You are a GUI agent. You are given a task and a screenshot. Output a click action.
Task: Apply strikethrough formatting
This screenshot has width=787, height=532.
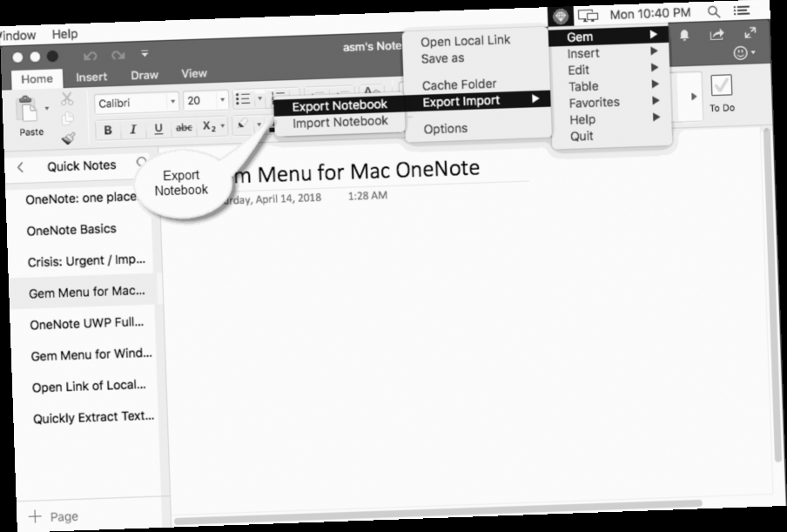[184, 127]
